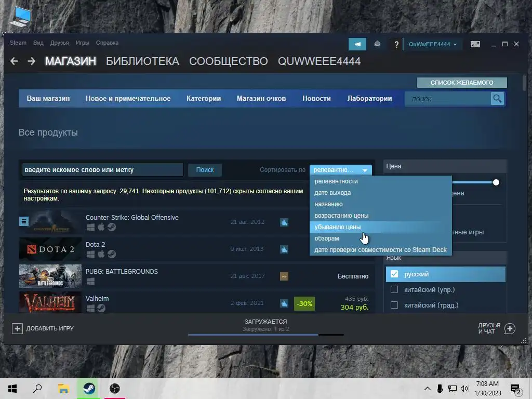Open the Steam menu

coord(18,43)
